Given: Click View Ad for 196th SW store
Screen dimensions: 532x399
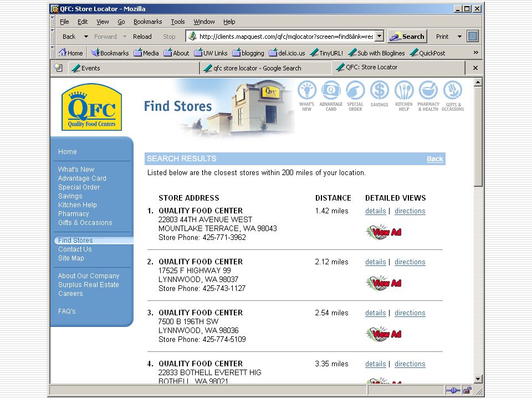Looking at the screenshot, I should 383,334.
